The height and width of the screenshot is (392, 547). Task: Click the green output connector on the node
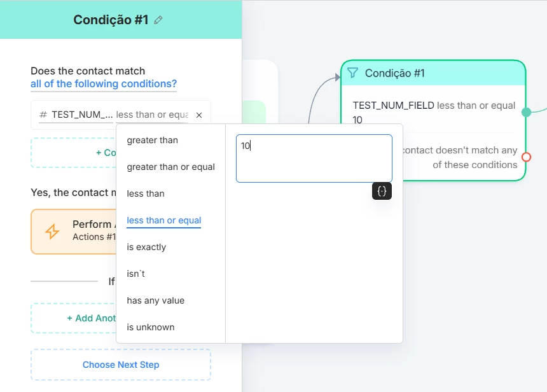[526, 113]
